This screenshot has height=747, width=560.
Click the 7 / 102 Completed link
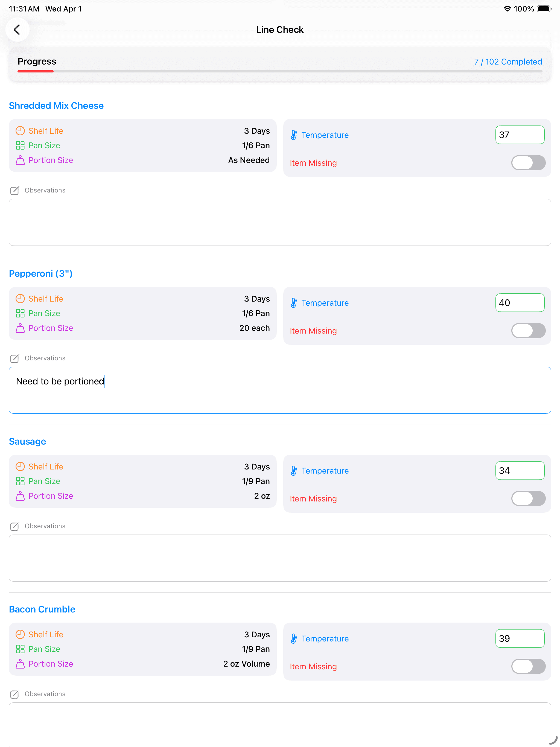pyautogui.click(x=508, y=62)
